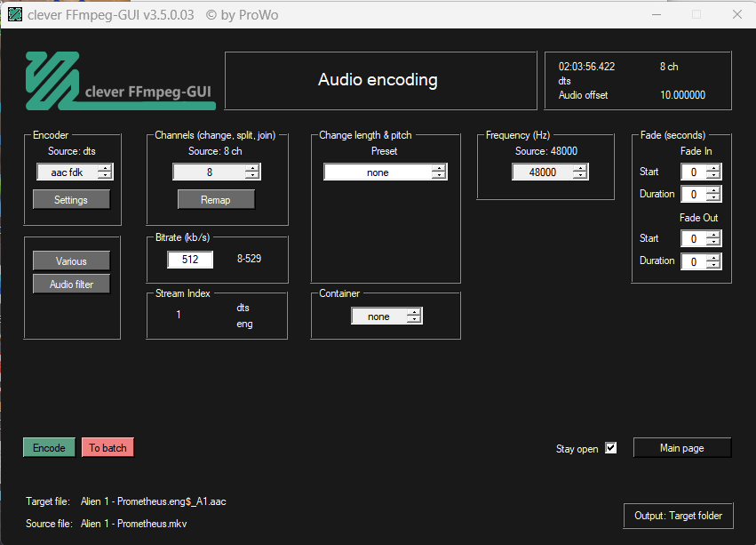Click the source file name Prometheus.mkv
This screenshot has height=545, width=756.
(x=152, y=524)
